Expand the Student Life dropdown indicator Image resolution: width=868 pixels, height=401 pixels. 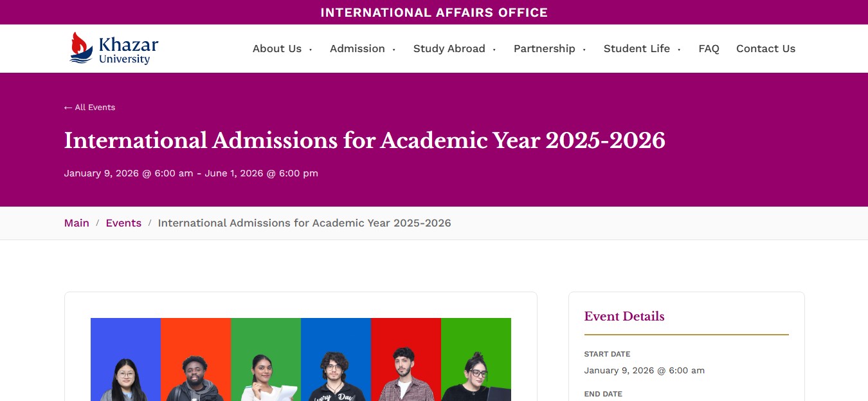pyautogui.click(x=679, y=50)
